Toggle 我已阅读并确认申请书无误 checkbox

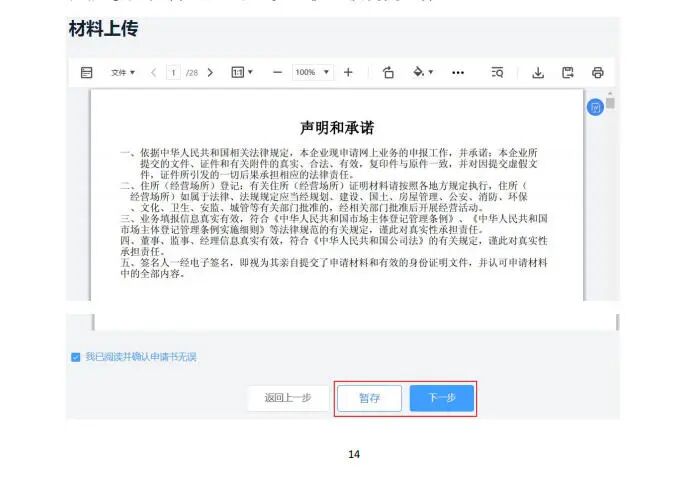pos(76,357)
